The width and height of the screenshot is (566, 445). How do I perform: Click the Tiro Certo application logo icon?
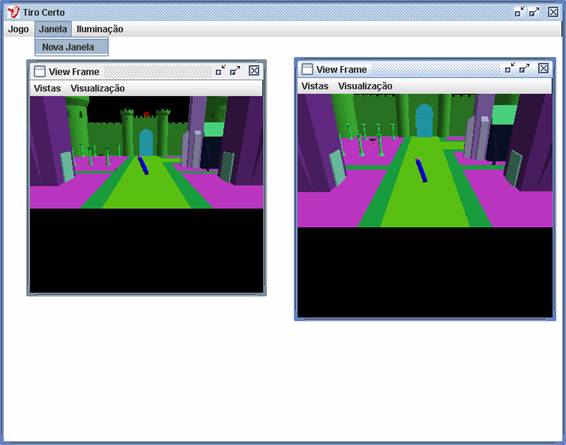click(x=13, y=12)
